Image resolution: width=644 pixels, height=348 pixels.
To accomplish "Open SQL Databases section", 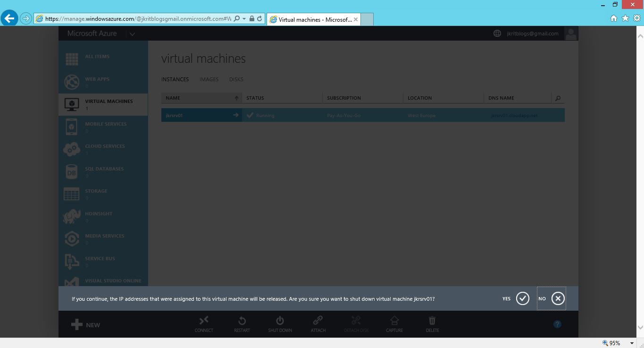I will pyautogui.click(x=103, y=172).
